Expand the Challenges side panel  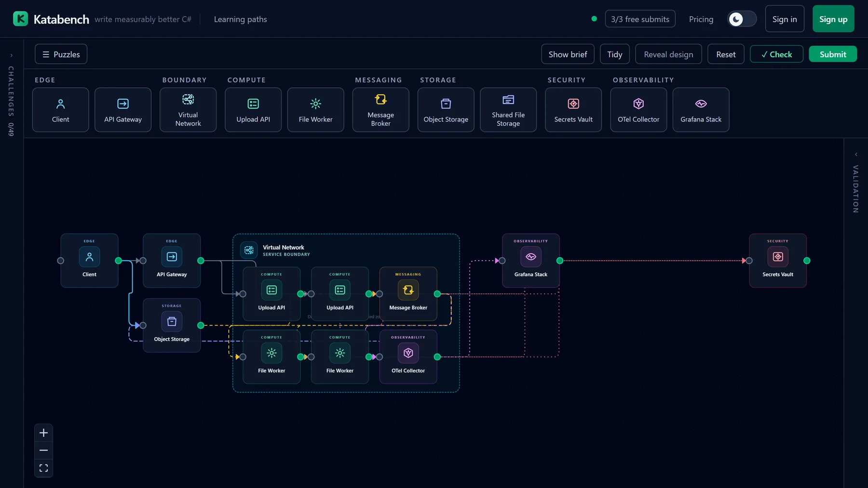(11, 55)
